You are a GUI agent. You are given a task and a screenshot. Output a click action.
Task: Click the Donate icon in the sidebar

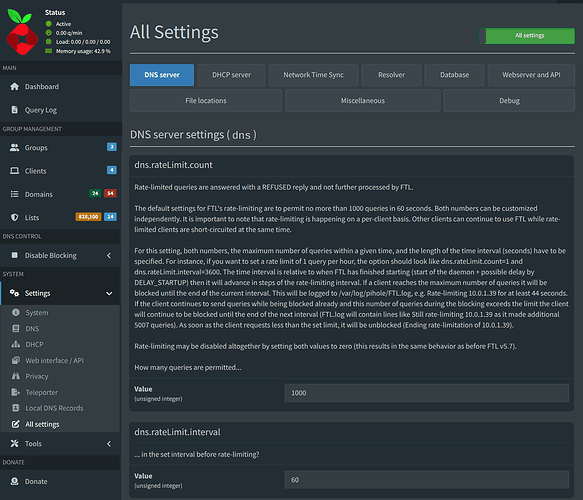15,481
